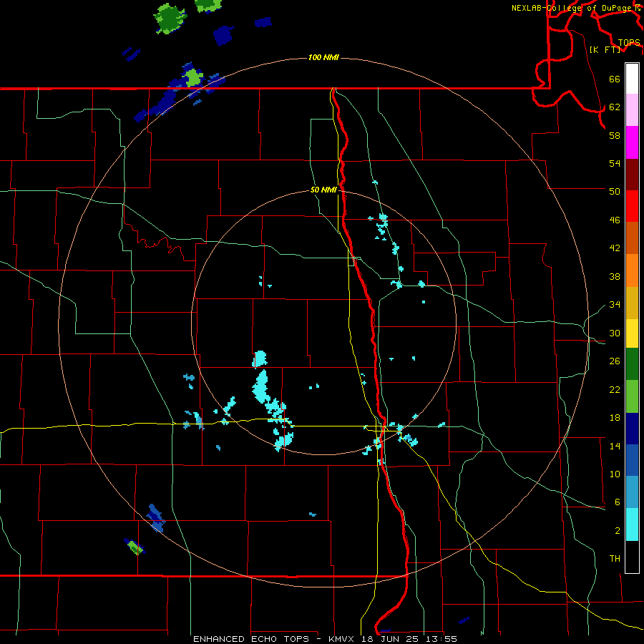Viewport: 644px width, 644px height.
Task: Click the cyan legend swatch
Action: [632, 525]
